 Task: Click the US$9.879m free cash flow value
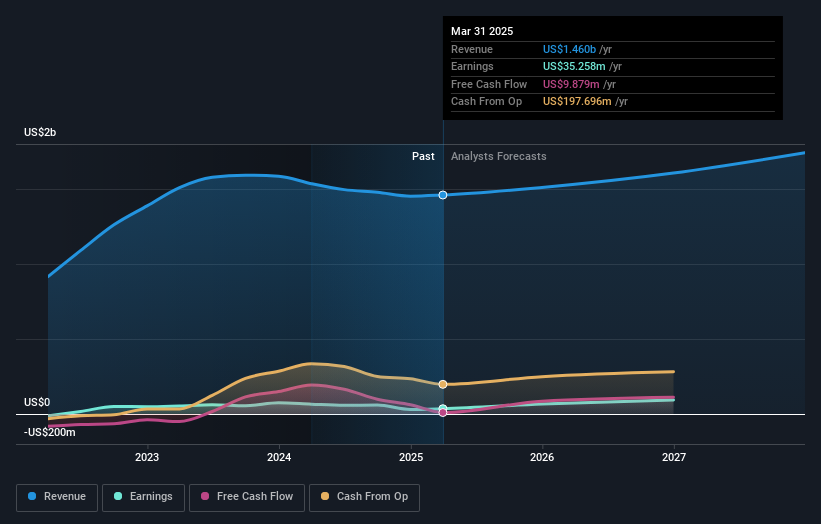[571, 84]
